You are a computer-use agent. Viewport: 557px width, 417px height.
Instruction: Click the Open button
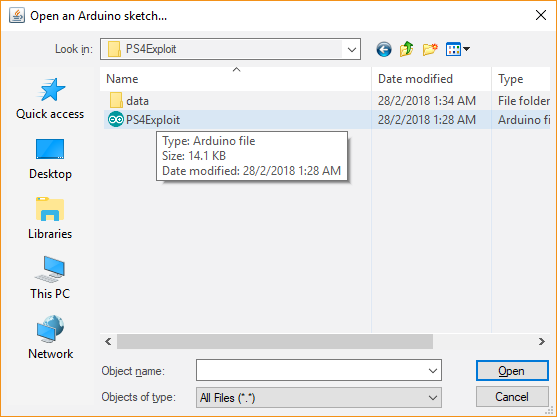point(512,371)
